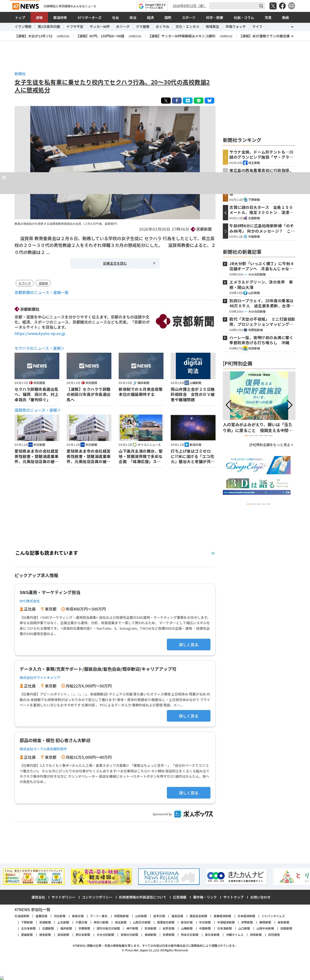Click the search magnifier icon

(261, 6)
